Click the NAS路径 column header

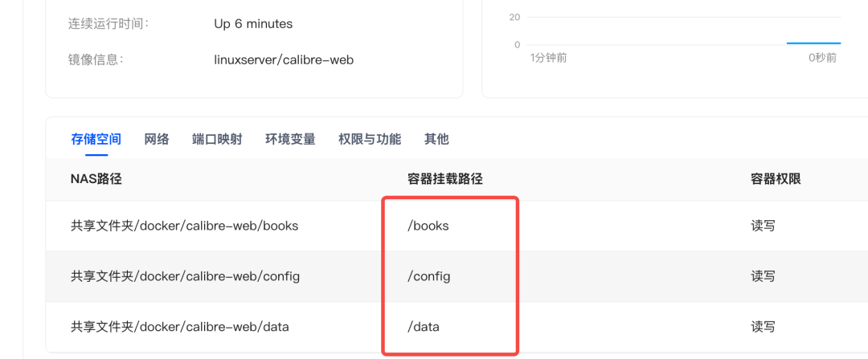(x=96, y=178)
